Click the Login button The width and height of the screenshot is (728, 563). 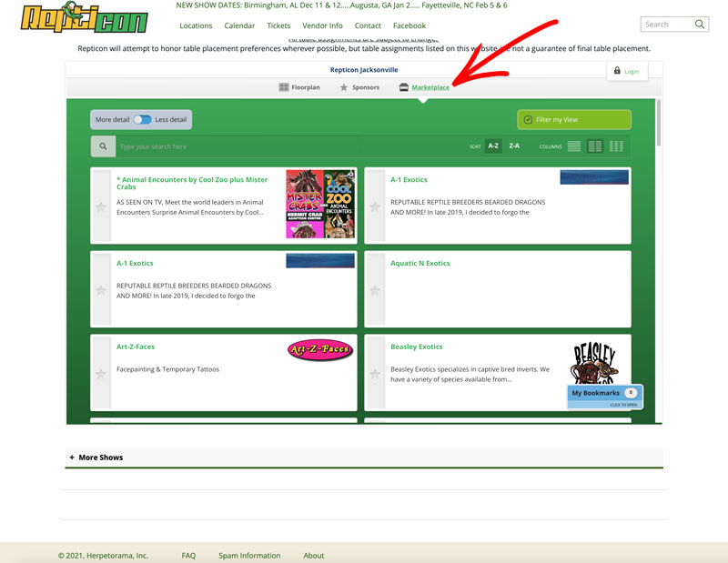click(625, 71)
